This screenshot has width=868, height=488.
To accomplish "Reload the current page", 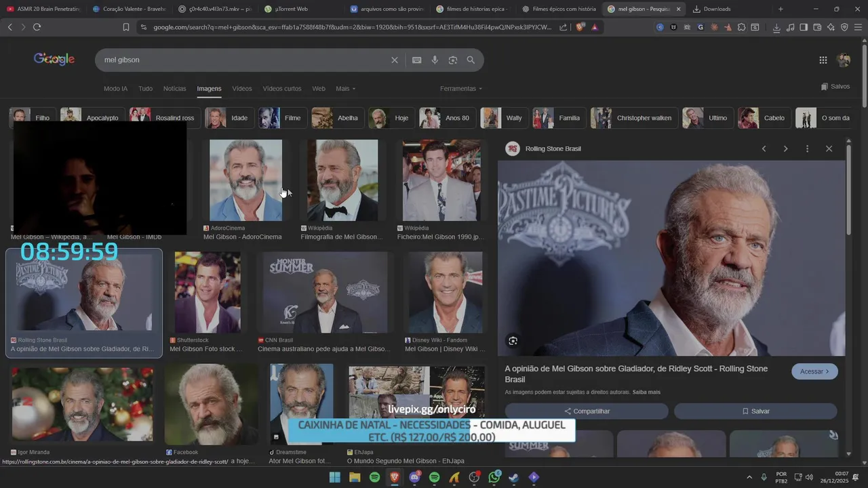I will point(37,27).
